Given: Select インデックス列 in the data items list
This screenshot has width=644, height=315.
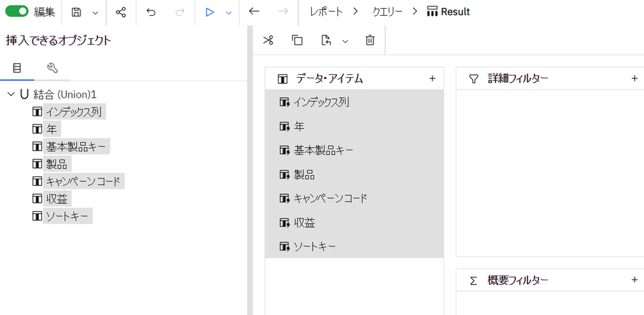Looking at the screenshot, I should point(354,102).
